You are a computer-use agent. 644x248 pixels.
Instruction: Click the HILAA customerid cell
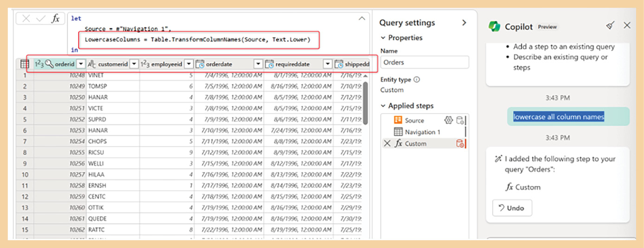(x=113, y=174)
